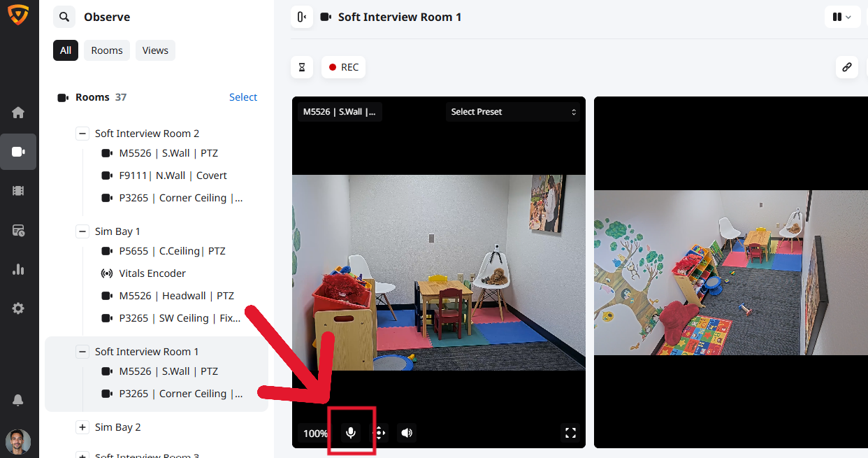868x458 pixels.
Task: Click the search magnifier icon
Action: [x=64, y=17]
